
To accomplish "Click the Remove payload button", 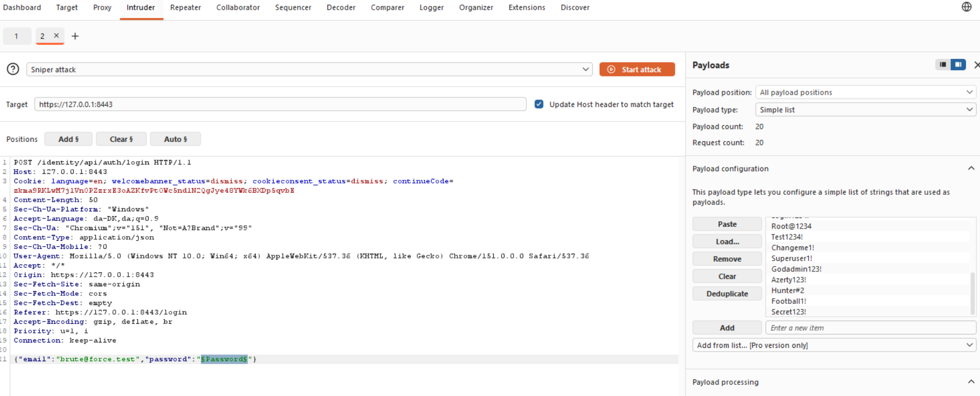I will point(727,259).
